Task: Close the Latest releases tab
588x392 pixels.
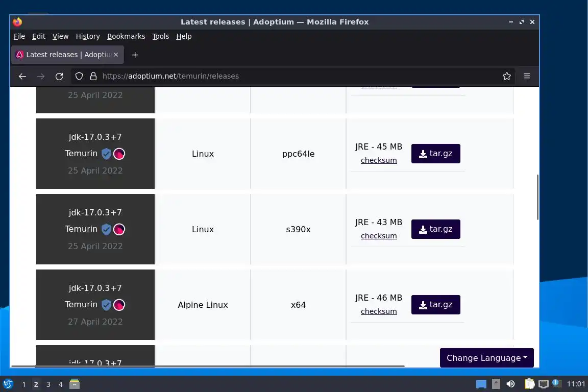Action: 116,55
